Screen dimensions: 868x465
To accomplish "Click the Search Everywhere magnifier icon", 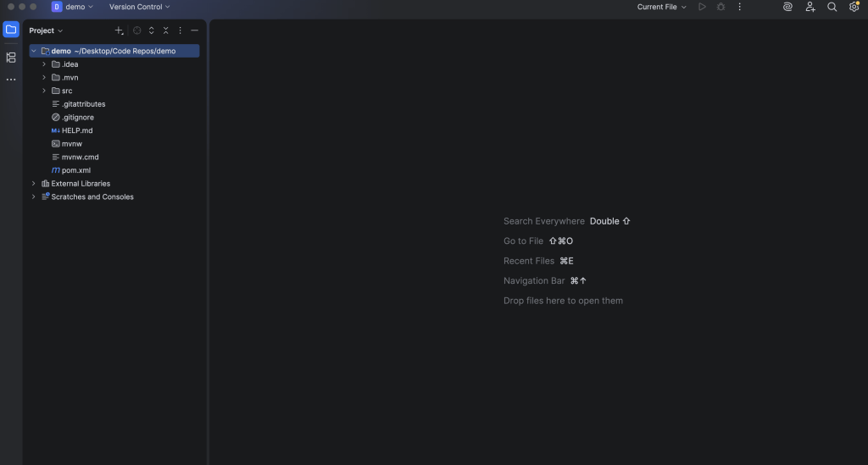I will 832,7.
